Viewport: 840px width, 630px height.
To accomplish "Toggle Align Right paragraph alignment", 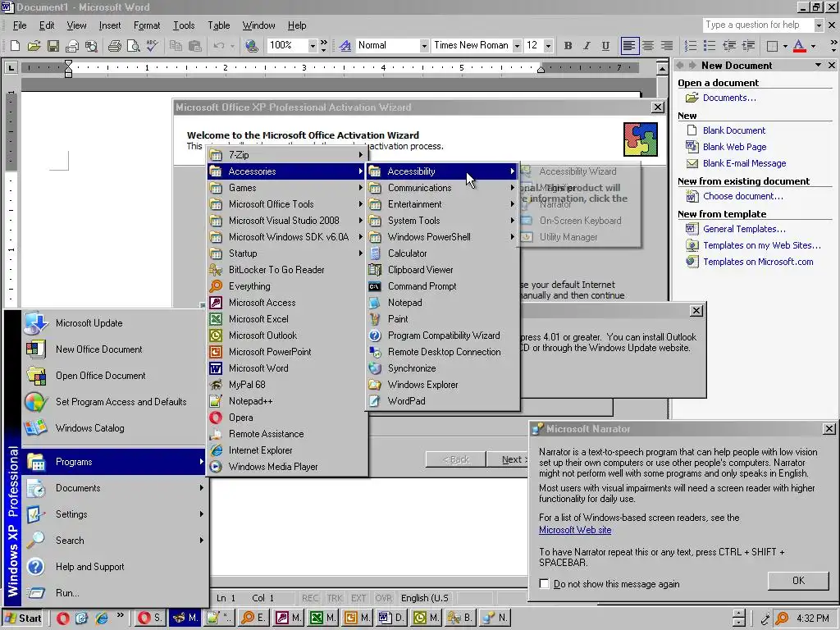I will [666, 46].
